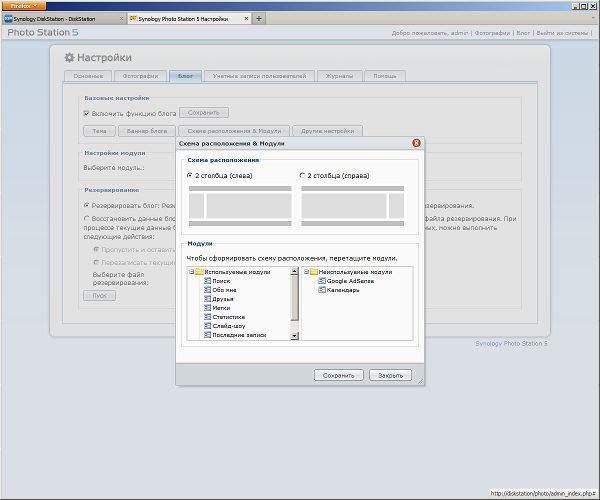Switch to Synology DiskStation browser tab
This screenshot has width=600, height=500.
point(63,18)
